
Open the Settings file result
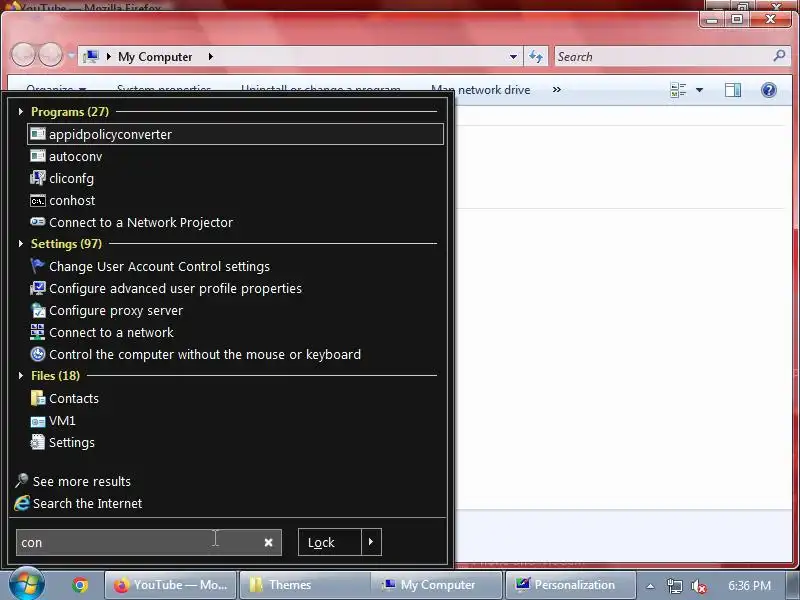coord(71,443)
